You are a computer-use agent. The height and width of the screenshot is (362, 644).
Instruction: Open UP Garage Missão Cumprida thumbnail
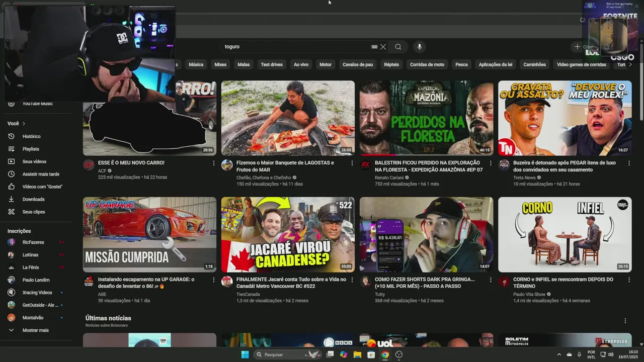point(149,235)
